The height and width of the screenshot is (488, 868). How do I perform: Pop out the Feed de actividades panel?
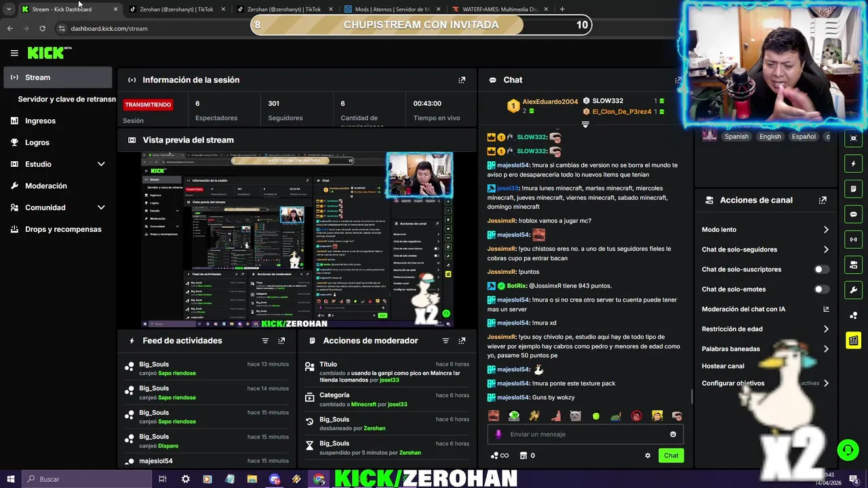[x=281, y=341]
